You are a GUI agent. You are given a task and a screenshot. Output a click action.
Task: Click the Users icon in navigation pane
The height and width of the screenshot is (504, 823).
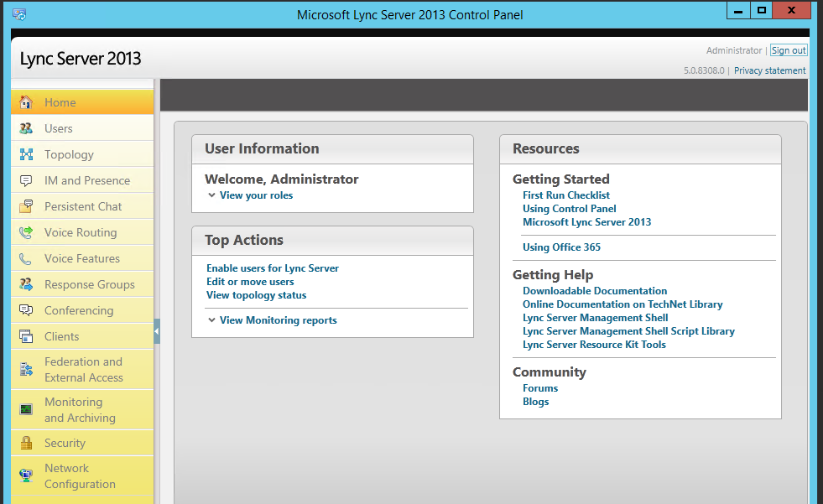tap(26, 128)
